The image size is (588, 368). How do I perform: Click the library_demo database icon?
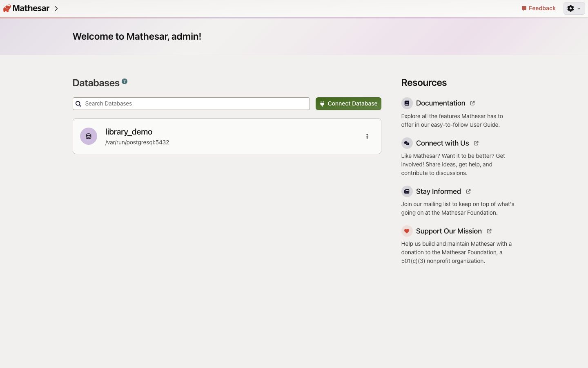tap(89, 136)
